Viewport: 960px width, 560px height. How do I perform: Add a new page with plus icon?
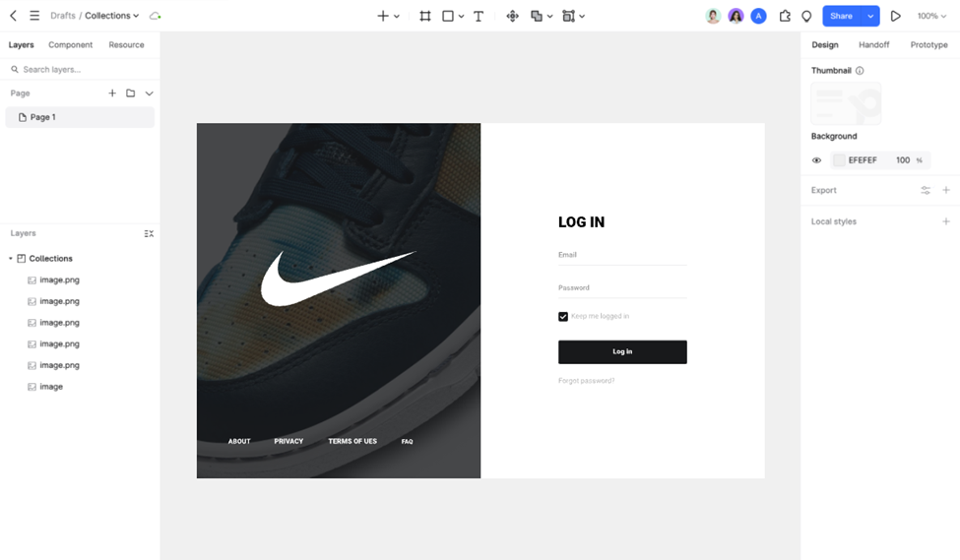click(112, 93)
